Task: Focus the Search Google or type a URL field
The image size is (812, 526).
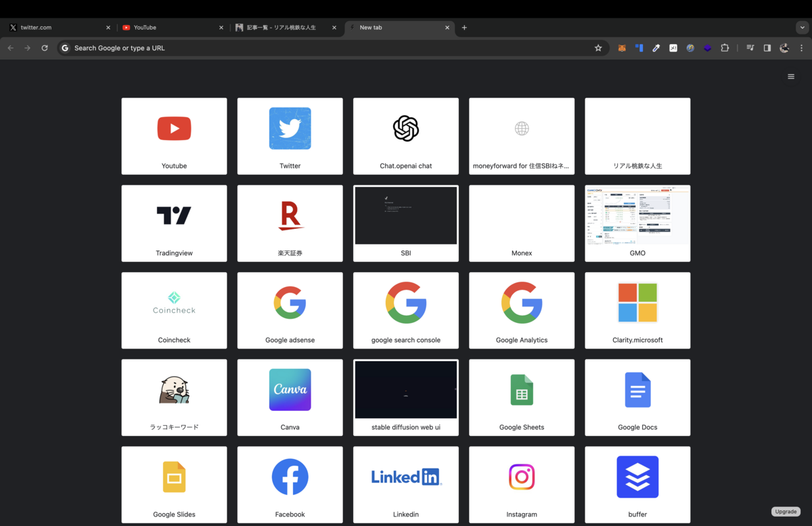Action: pos(332,48)
